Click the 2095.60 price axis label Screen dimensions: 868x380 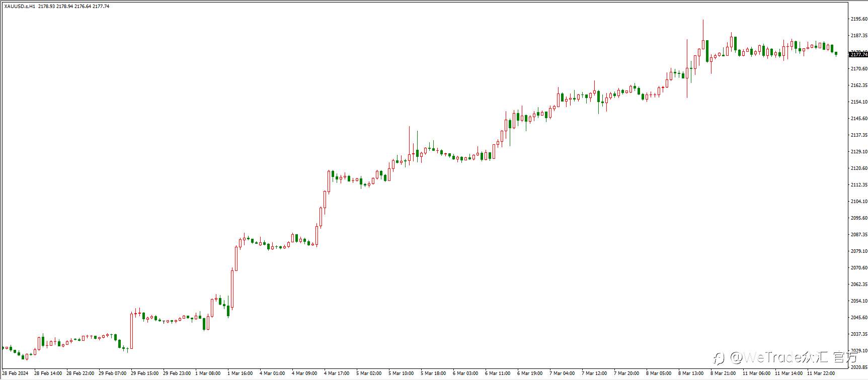(859, 218)
